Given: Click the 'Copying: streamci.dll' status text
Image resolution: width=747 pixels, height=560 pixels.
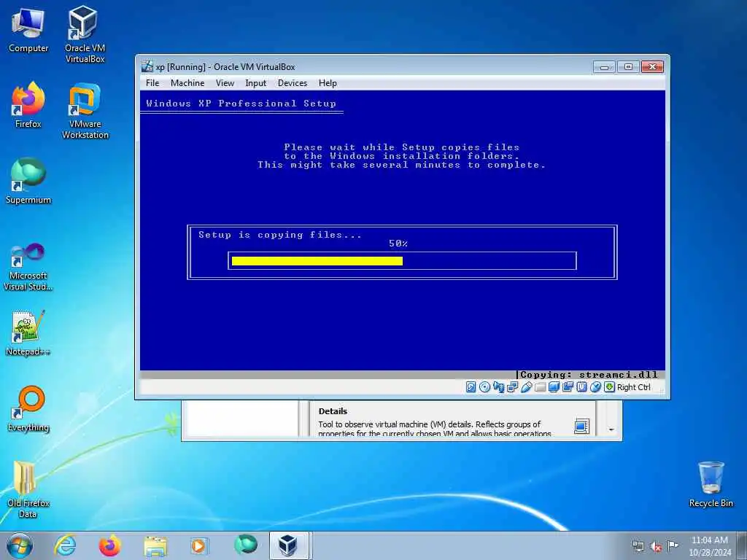Looking at the screenshot, I should click(x=589, y=375).
